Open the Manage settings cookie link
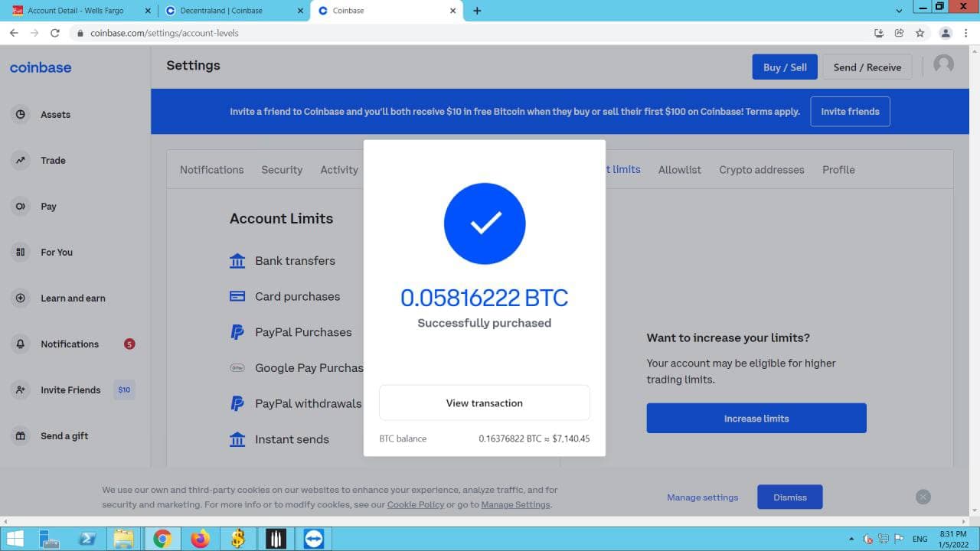 (703, 497)
